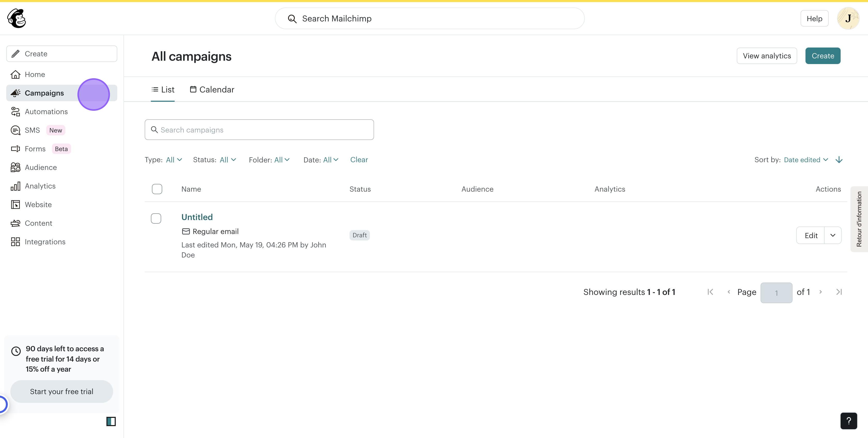The height and width of the screenshot is (438, 868).
Task: Open the Integrations grid icon
Action: (16, 242)
